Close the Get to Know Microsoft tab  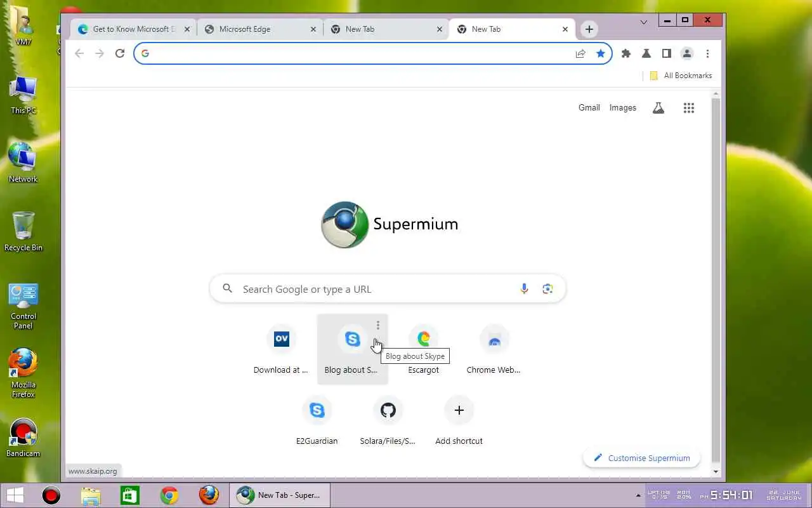click(x=187, y=29)
